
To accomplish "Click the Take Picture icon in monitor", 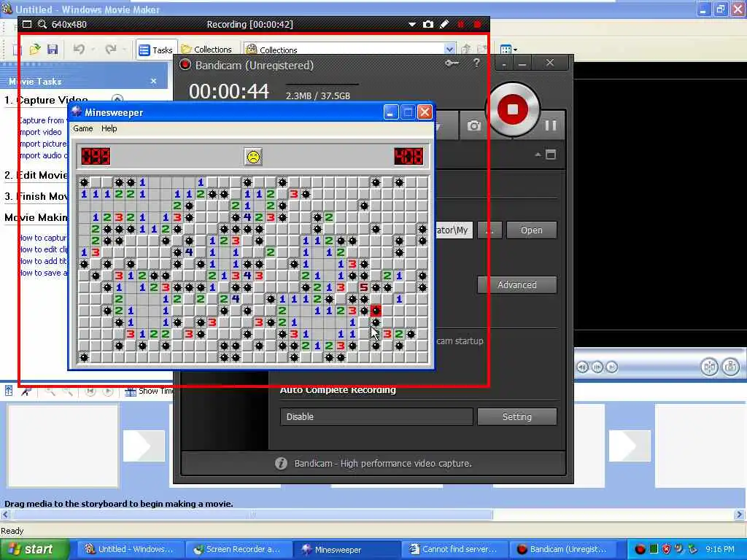I will tap(729, 367).
